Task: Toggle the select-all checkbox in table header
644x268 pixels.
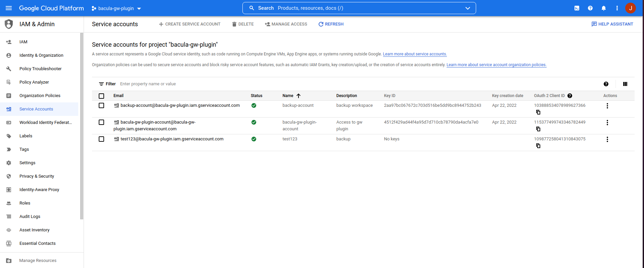Action: pos(101,96)
